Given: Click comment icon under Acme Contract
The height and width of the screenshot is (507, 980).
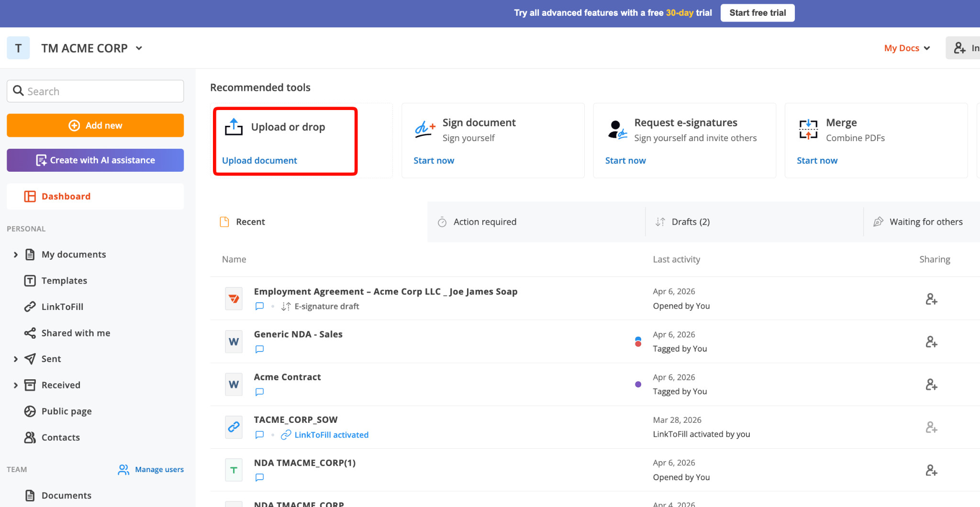Looking at the screenshot, I should [259, 392].
